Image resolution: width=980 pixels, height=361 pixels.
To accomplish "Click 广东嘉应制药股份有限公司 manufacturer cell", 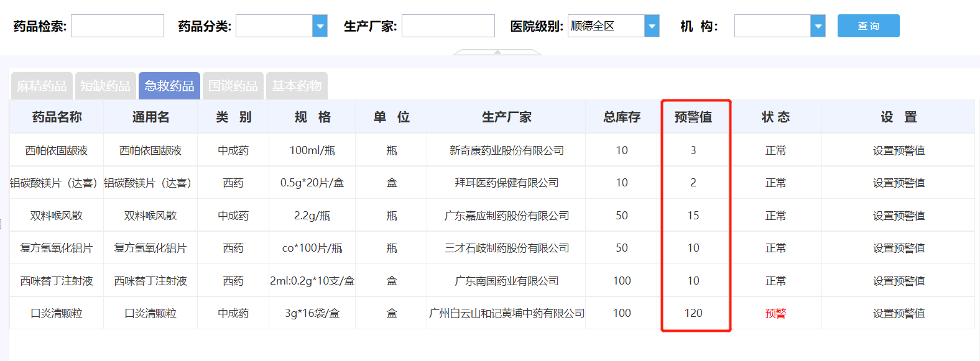I will tap(506, 216).
